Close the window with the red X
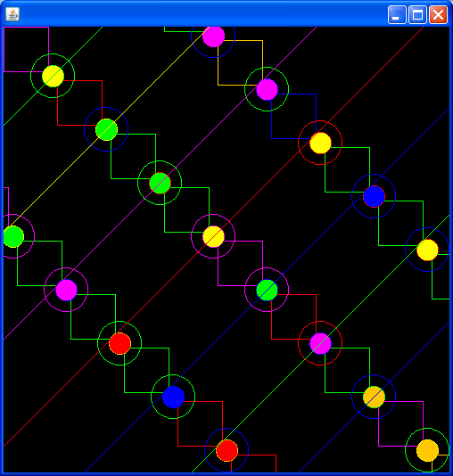 pyautogui.click(x=438, y=14)
